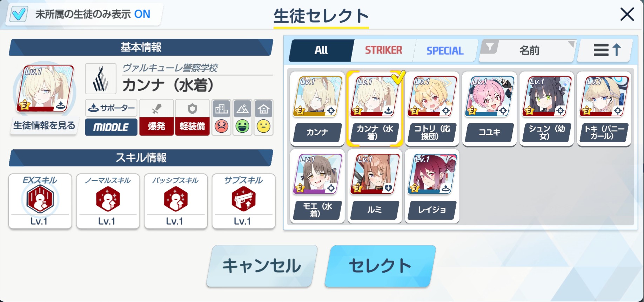Click the outdoor terrain mountain icon
This screenshot has height=302, width=644.
242,109
